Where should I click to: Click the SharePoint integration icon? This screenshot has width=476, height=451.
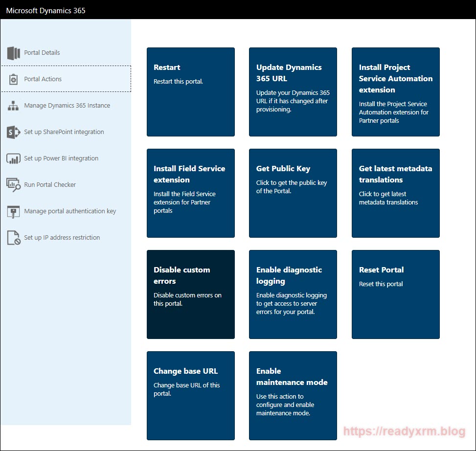(13, 132)
